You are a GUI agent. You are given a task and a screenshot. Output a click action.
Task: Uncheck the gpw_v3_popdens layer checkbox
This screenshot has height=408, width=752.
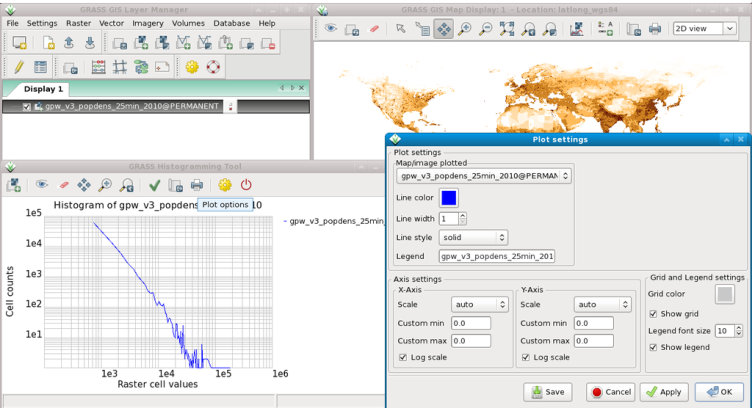27,107
